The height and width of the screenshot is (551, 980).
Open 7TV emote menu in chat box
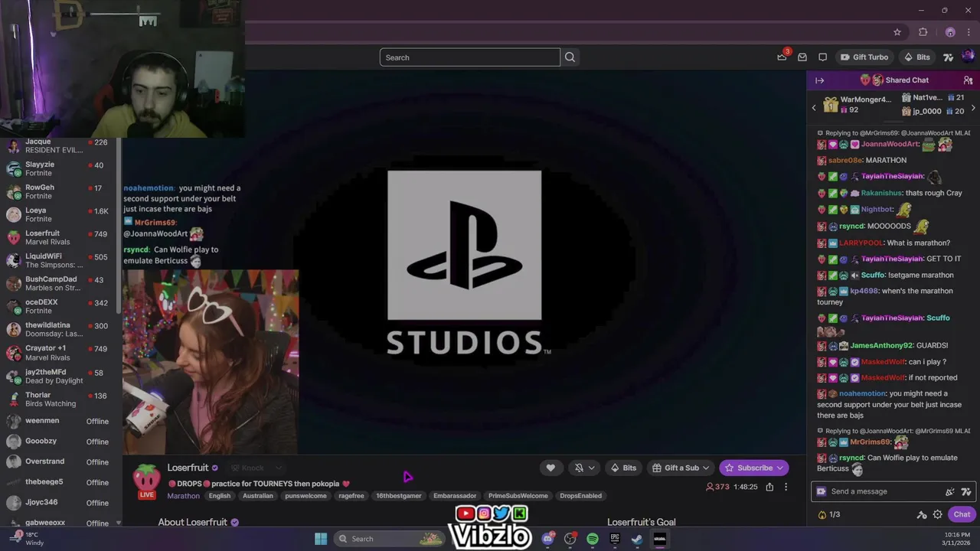click(x=965, y=491)
